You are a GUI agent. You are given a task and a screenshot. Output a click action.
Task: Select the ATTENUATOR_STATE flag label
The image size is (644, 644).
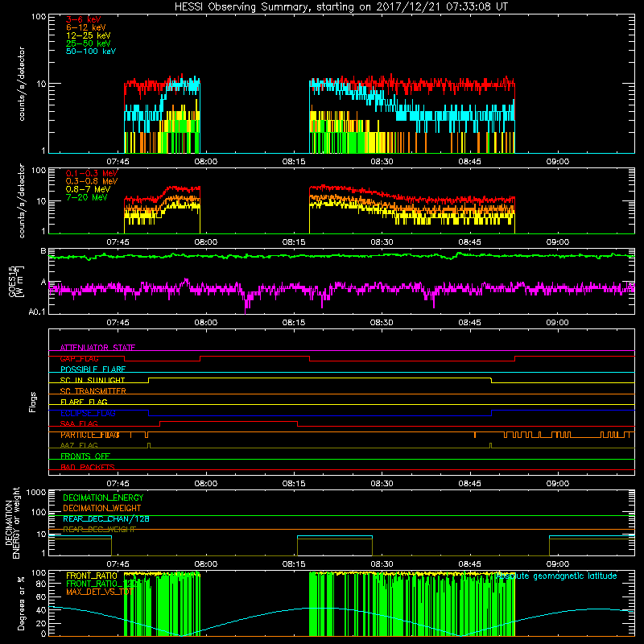(97, 348)
